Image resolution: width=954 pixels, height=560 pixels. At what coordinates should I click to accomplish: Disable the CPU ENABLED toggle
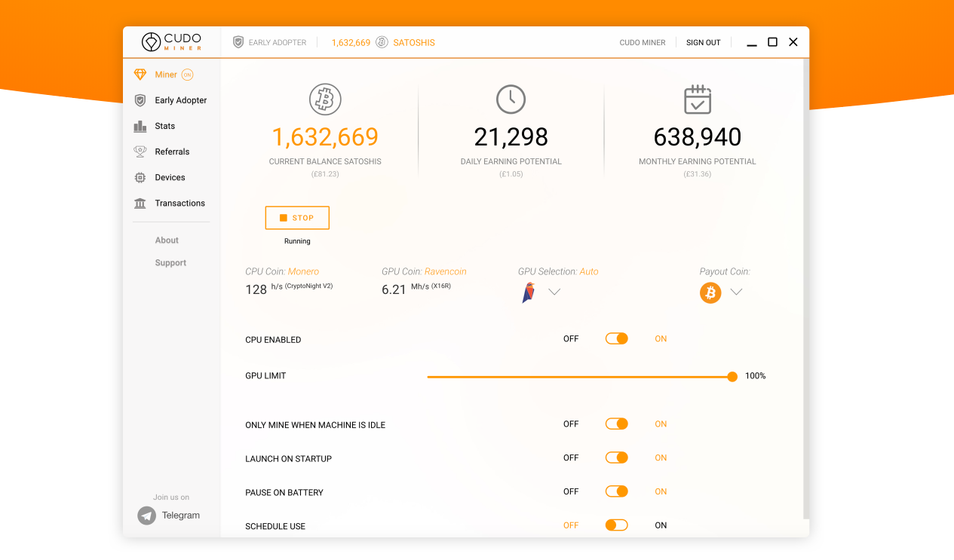pos(616,338)
